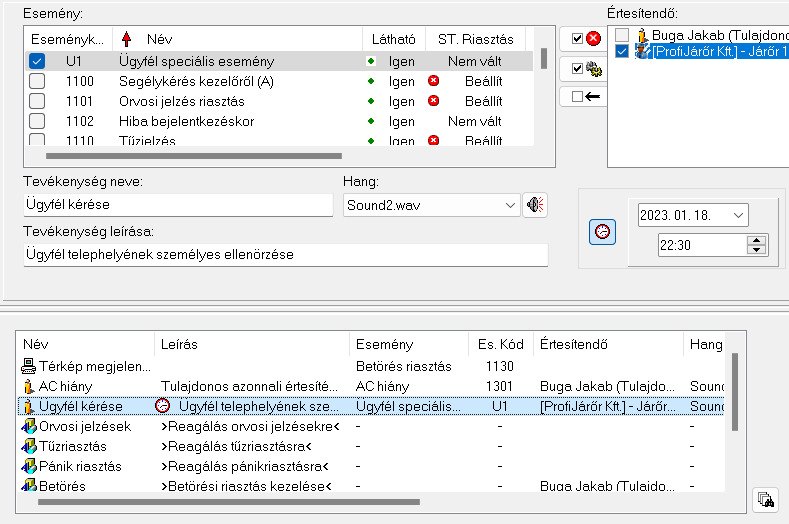The width and height of the screenshot is (789, 524).
Task: Click the bottom-right copy list icon
Action: [766, 499]
